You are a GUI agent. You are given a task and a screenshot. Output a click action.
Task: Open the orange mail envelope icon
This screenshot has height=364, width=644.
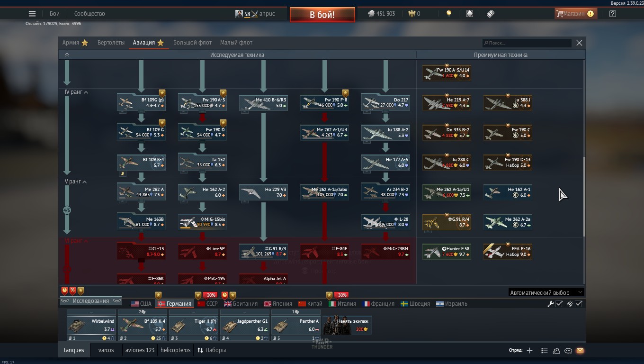[x=580, y=351]
